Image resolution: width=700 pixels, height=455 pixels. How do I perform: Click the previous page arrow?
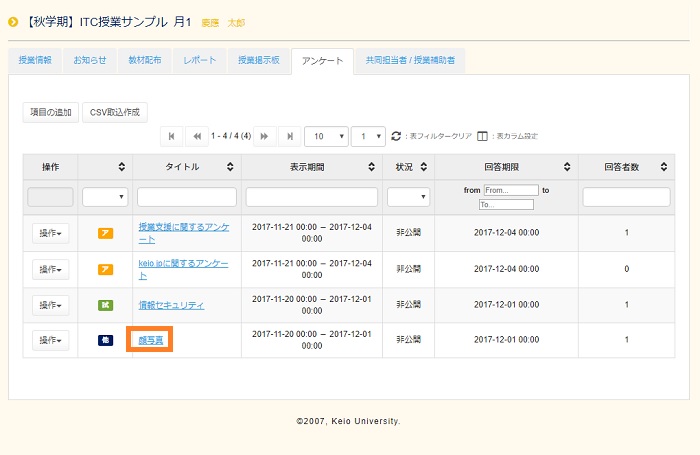(x=197, y=136)
